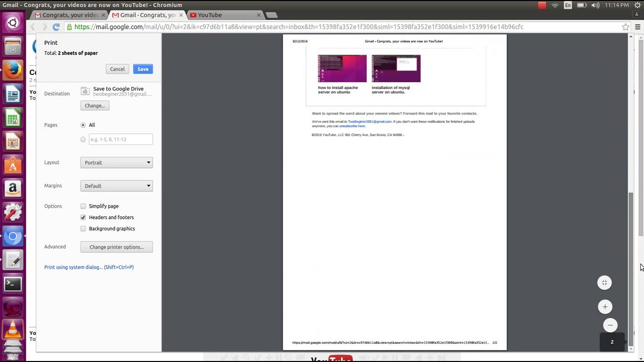Image resolution: width=644 pixels, height=362 pixels.
Task: Select the All pages radio button
Action: 83,125
